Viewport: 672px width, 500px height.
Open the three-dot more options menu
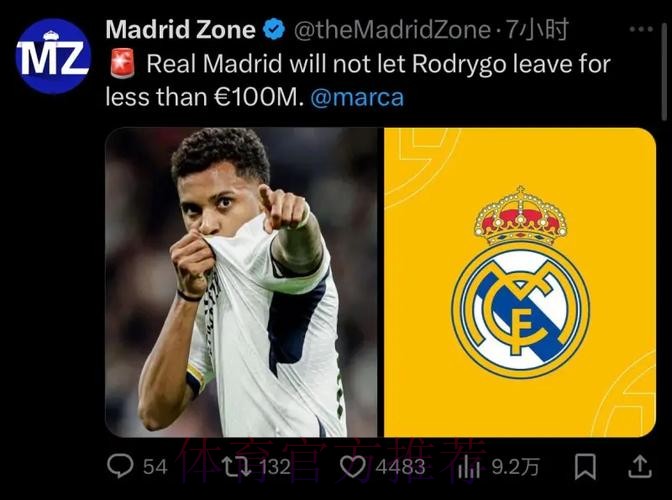point(642,29)
